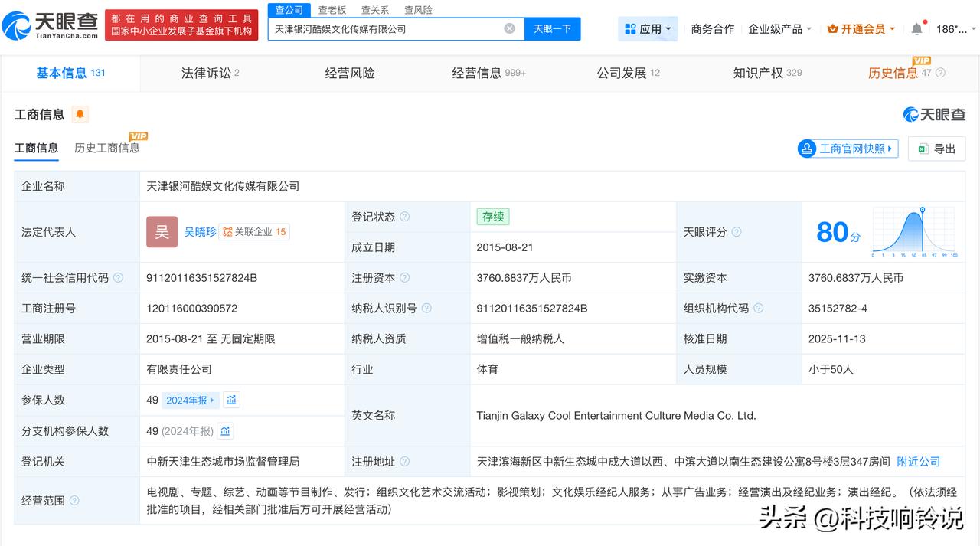Open the 应用 apps dropdown
Viewport: 980px width, 546px height.
648,29
